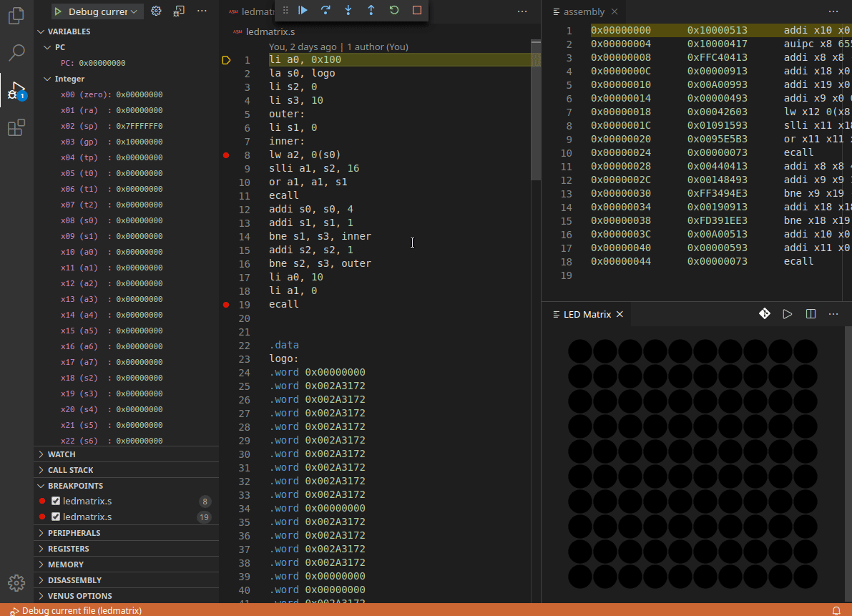Open the Explorer view in activity bar
The height and width of the screenshot is (616, 852).
pyautogui.click(x=16, y=16)
